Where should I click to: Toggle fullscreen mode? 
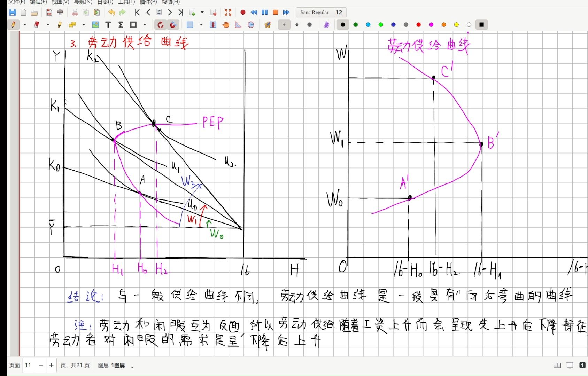228,13
